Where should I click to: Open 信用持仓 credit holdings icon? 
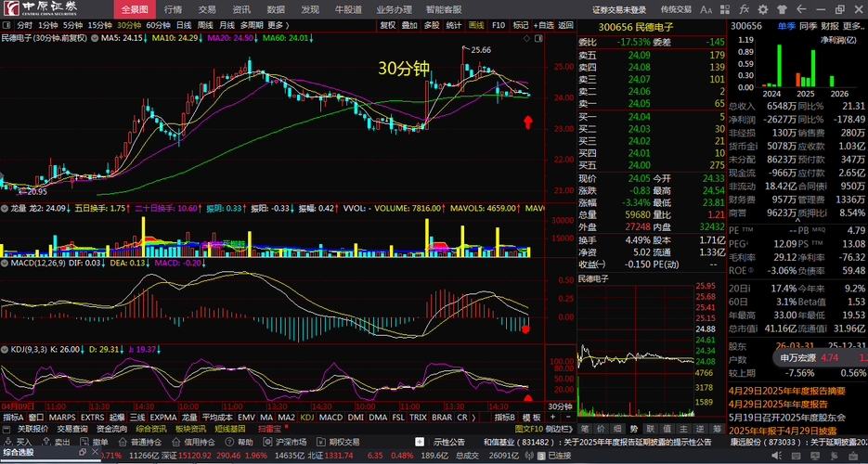pos(176,442)
